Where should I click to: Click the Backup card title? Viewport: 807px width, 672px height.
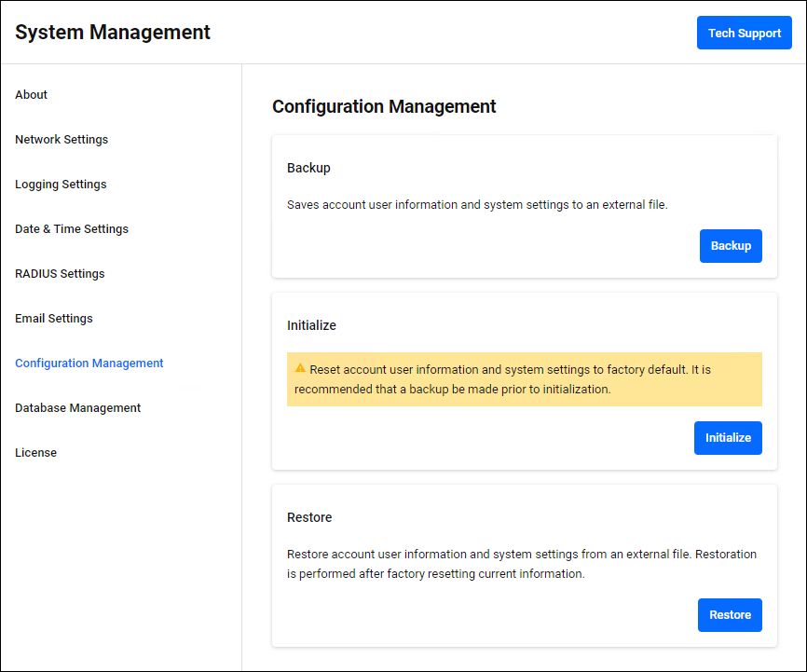[x=308, y=169]
